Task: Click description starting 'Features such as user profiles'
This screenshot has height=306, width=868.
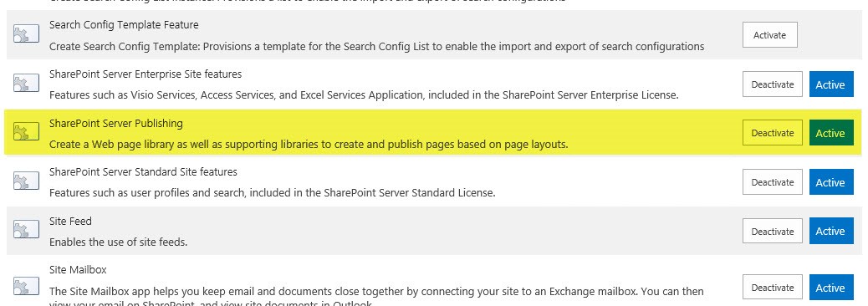Action: tap(273, 193)
